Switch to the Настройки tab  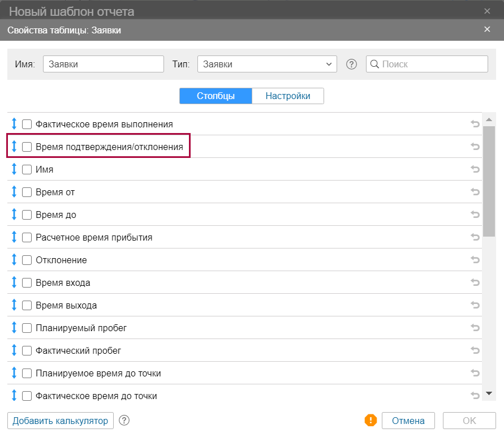pos(287,96)
